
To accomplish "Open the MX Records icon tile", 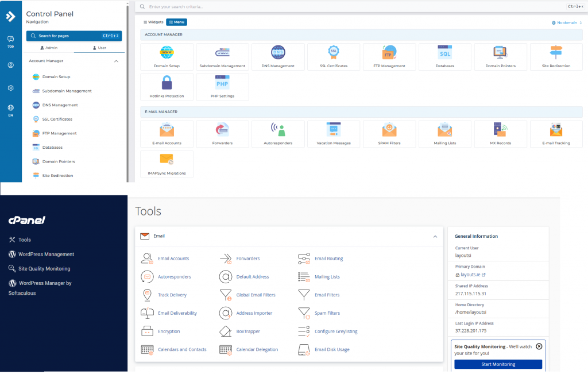I will click(501, 133).
